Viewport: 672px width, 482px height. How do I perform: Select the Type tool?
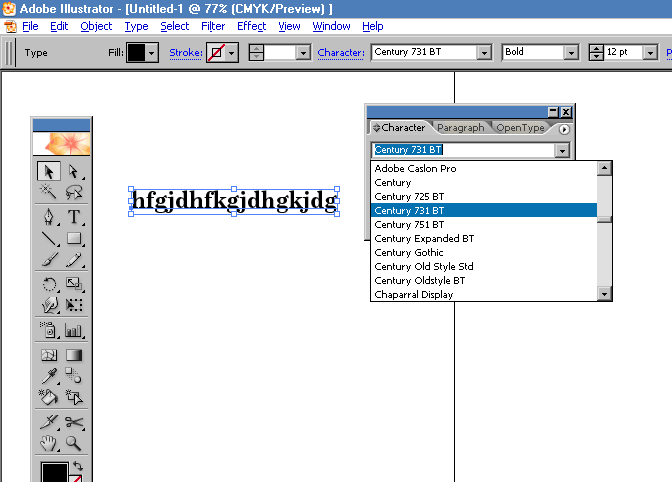[x=74, y=217]
